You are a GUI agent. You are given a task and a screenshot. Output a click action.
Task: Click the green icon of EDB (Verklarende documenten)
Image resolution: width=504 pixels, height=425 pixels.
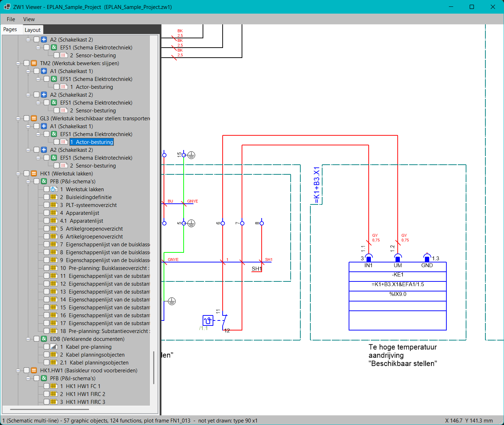tap(44, 339)
